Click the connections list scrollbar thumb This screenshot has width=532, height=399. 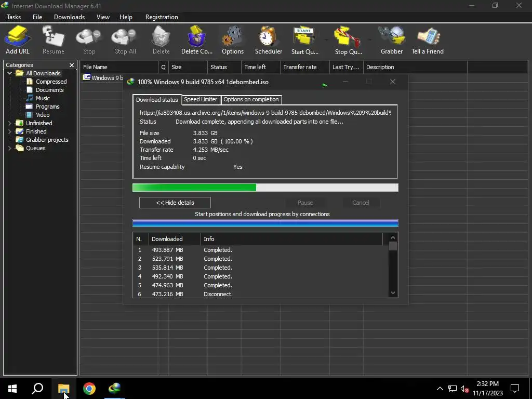[x=393, y=246]
